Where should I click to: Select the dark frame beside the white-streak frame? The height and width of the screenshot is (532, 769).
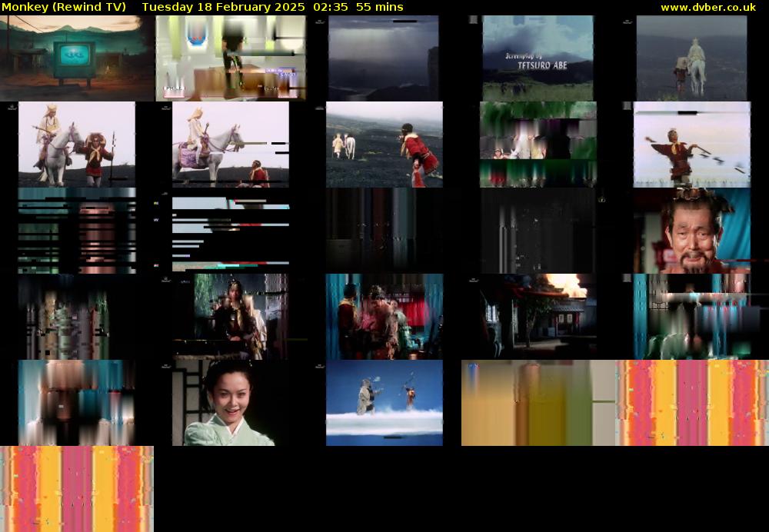click(x=384, y=231)
